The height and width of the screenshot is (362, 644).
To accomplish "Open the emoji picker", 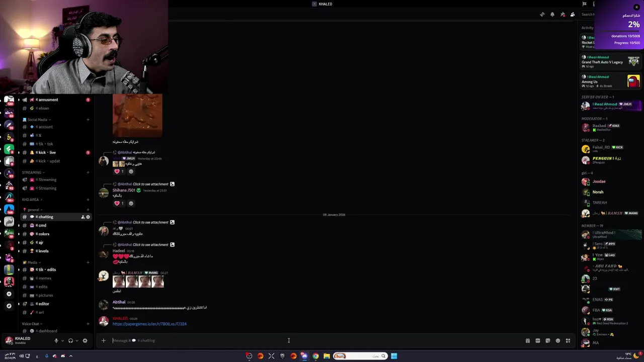I will (x=558, y=340).
